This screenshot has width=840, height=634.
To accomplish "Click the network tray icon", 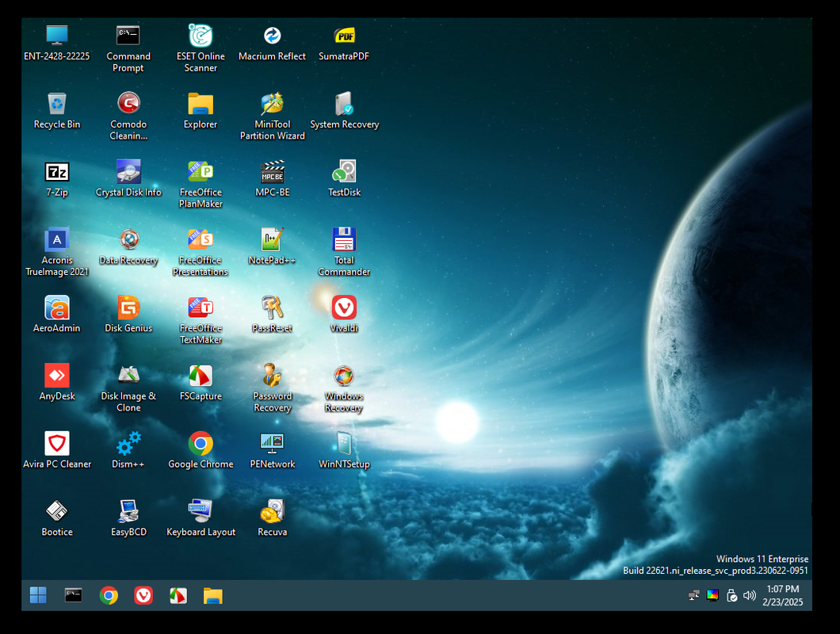I will [693, 595].
